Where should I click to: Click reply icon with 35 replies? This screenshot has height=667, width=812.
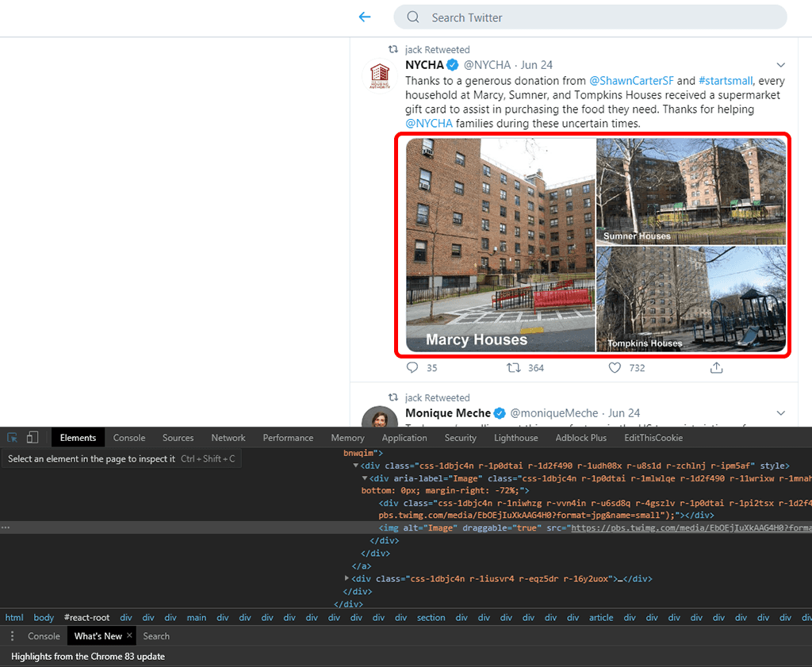click(x=412, y=368)
